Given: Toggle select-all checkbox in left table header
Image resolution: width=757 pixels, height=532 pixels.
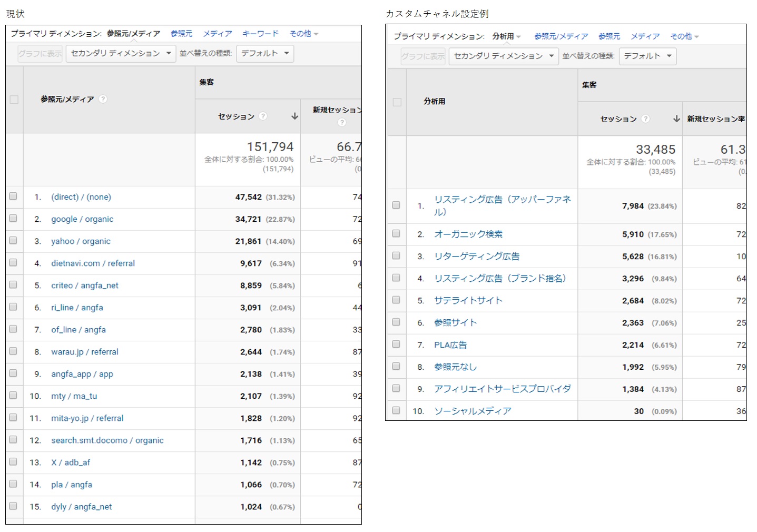Looking at the screenshot, I should tap(14, 100).
